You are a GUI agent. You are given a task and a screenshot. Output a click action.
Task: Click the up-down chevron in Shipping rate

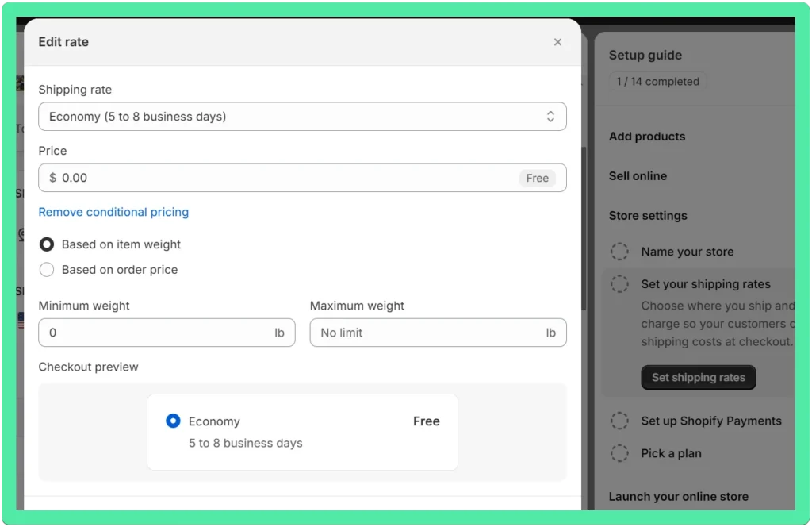[550, 117]
